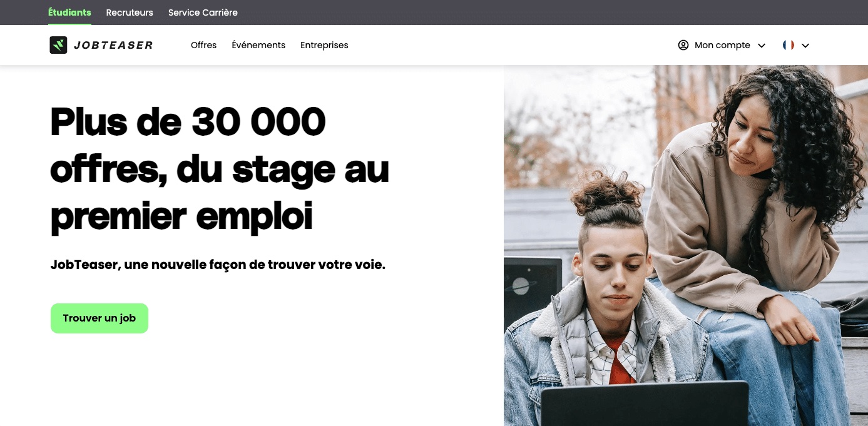Click the JOBTEASER wordmark text
The image size is (868, 426).
coord(113,45)
